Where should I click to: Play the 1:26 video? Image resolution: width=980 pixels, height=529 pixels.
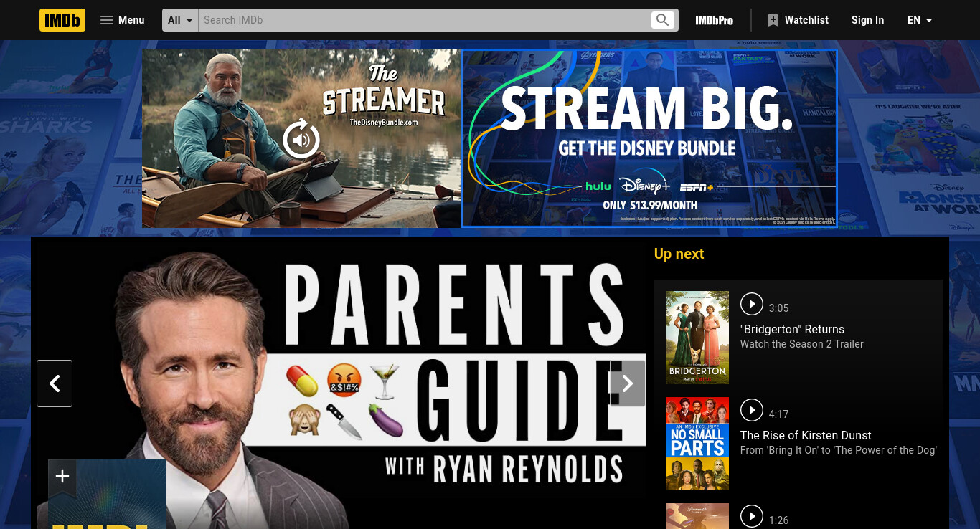[x=751, y=516]
